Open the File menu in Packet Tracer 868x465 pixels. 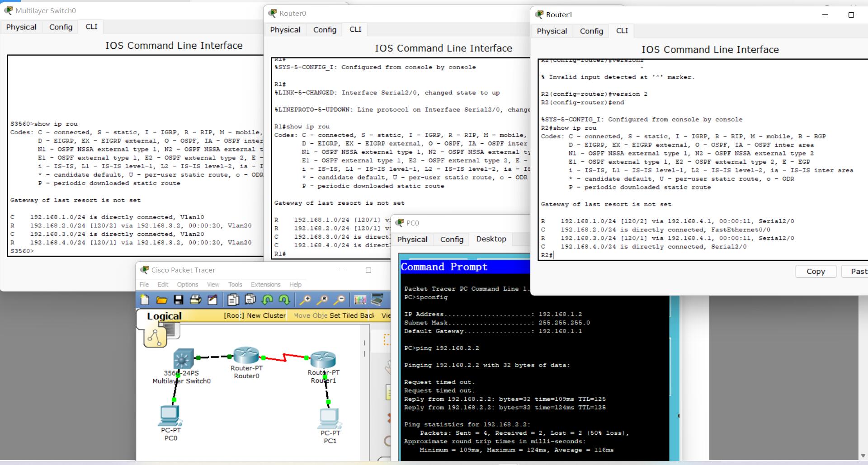point(144,284)
